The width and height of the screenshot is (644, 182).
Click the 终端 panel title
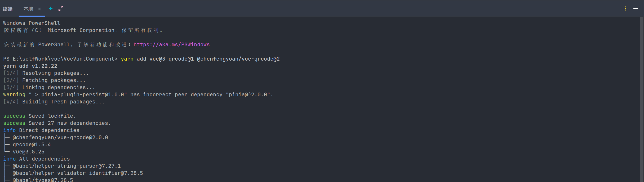(8, 9)
